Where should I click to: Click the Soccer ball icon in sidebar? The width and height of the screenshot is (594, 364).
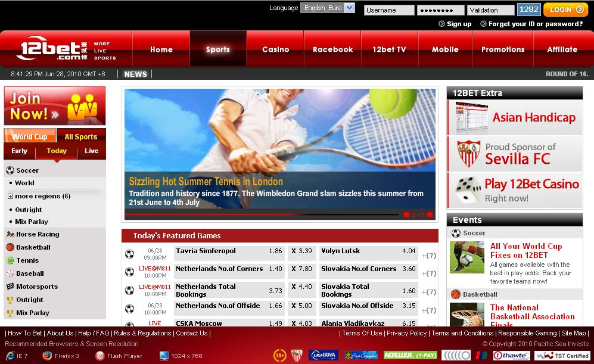[10, 170]
